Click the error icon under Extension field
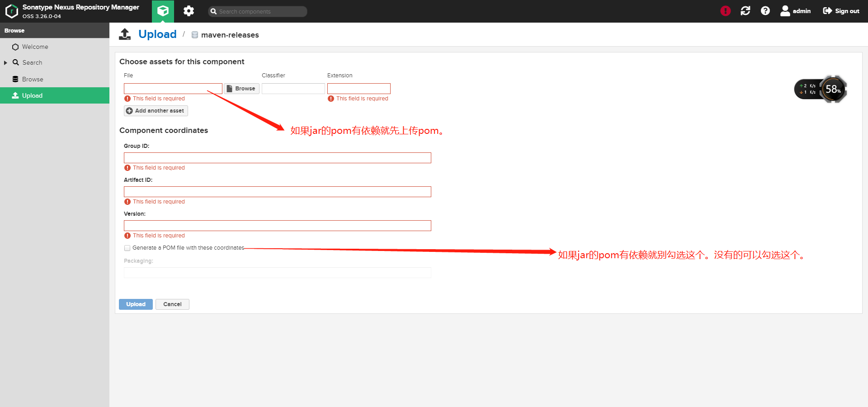Screen dimensions: 868x407 coord(331,99)
